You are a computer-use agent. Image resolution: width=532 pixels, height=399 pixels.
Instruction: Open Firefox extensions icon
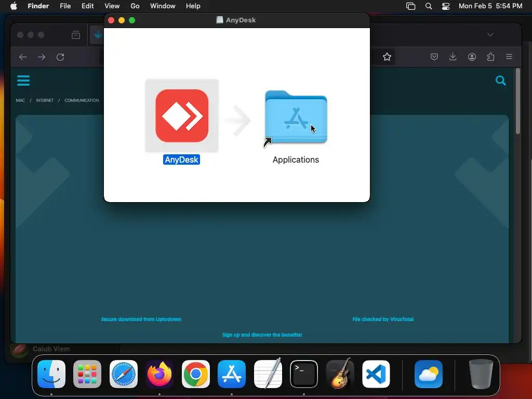[x=490, y=57]
